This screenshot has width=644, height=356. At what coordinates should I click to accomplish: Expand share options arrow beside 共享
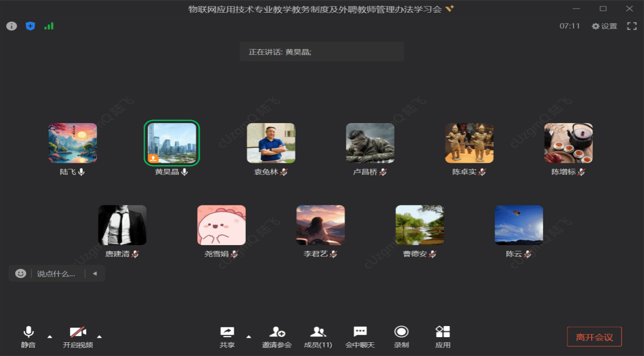248,336
